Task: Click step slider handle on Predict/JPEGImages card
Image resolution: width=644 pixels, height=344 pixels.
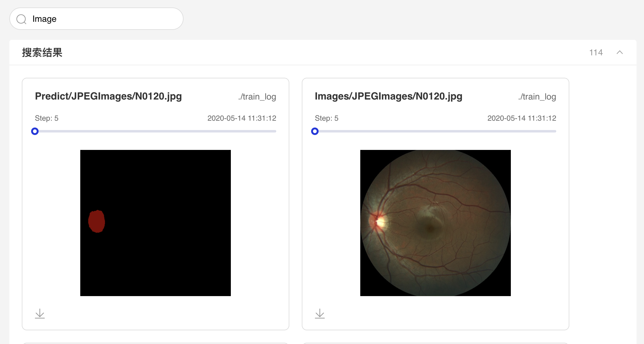Action: (x=35, y=131)
